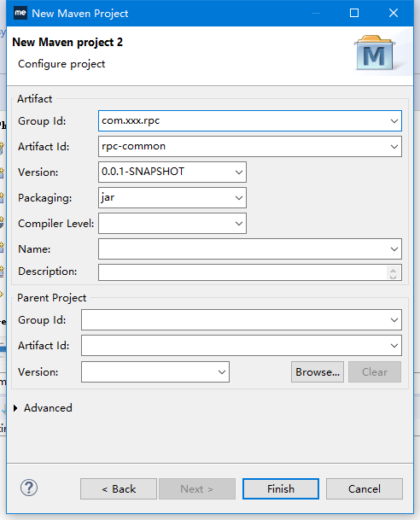Open Parent Project Group Id dropdown arrow
The width and height of the screenshot is (420, 520).
[x=394, y=320]
